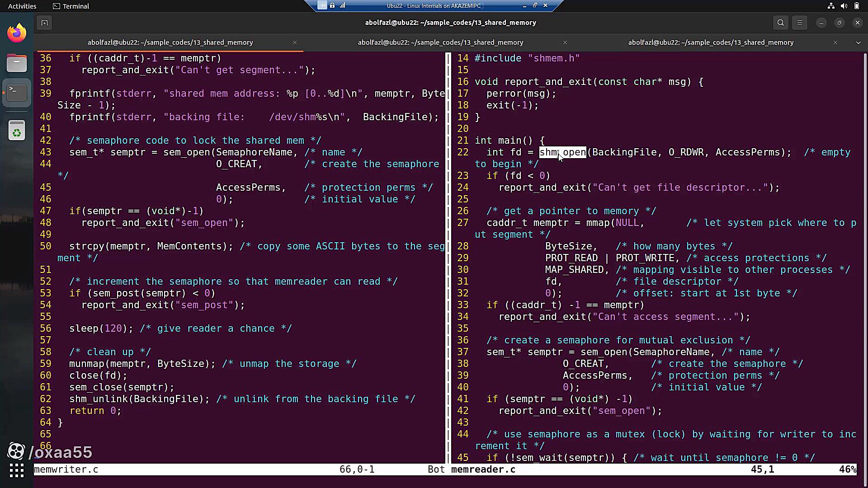Close the second terminal tab

tap(565, 42)
